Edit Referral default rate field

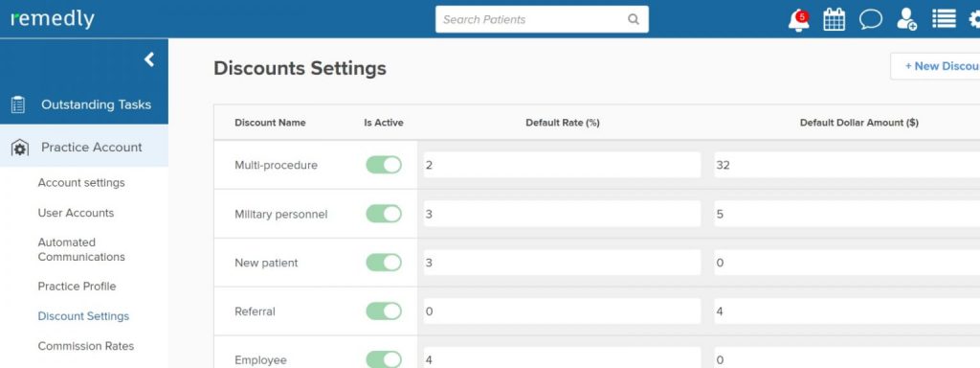[562, 311]
